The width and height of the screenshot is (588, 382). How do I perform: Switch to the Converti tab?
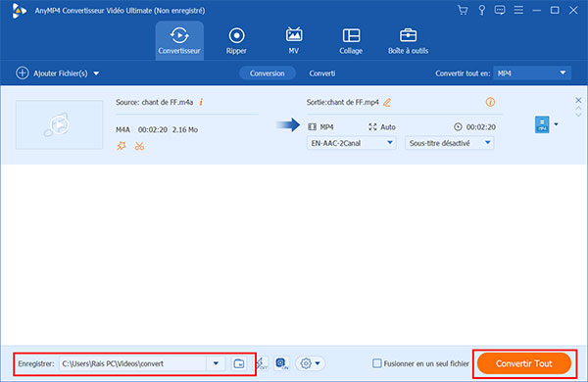(x=322, y=73)
